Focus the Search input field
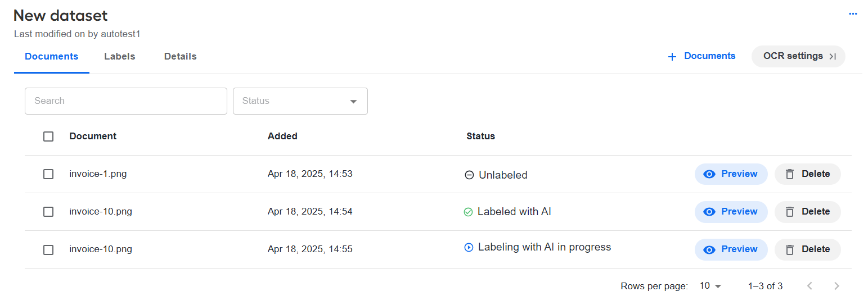The image size is (868, 305). coord(126,101)
